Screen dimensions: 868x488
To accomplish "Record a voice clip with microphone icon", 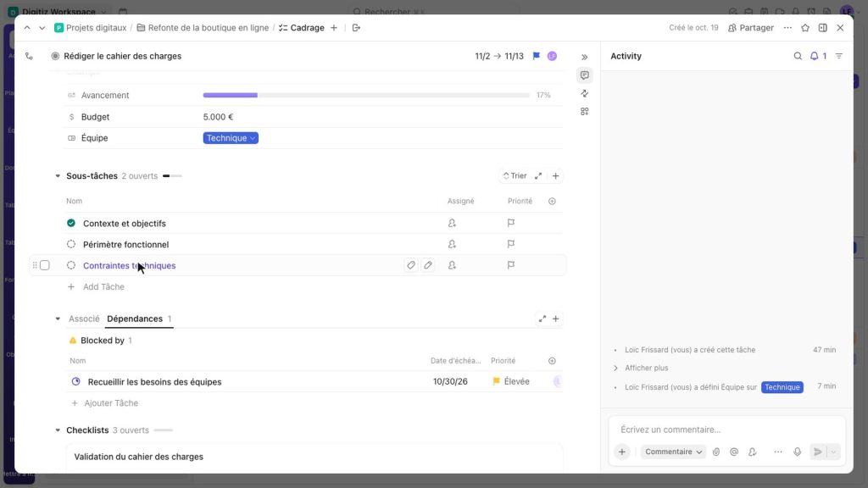I will tap(797, 452).
